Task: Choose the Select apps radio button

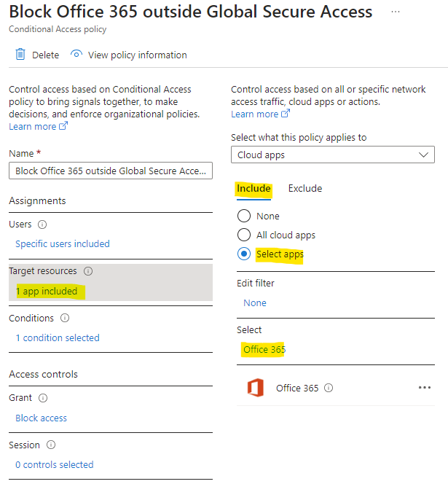Action: click(x=244, y=254)
